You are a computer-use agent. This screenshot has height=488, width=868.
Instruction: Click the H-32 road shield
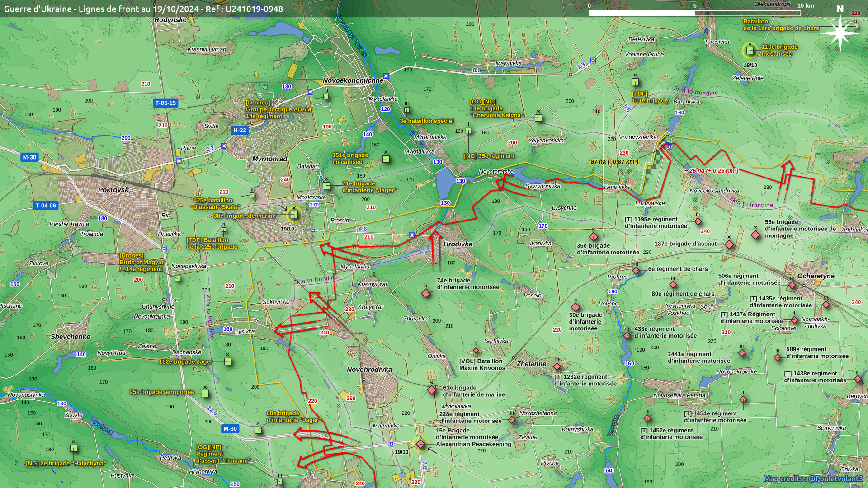click(240, 130)
